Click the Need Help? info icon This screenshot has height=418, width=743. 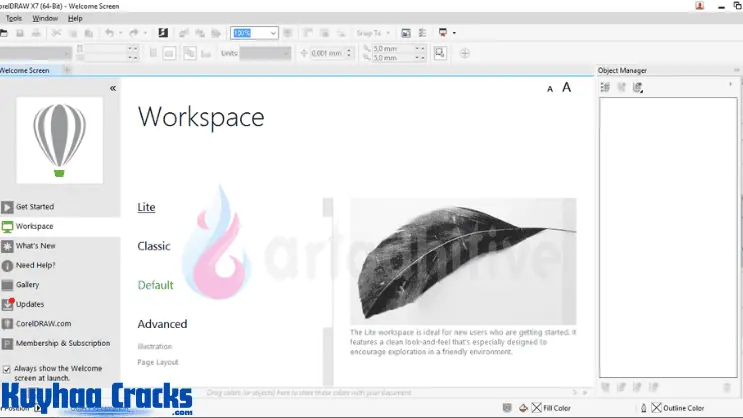[8, 265]
